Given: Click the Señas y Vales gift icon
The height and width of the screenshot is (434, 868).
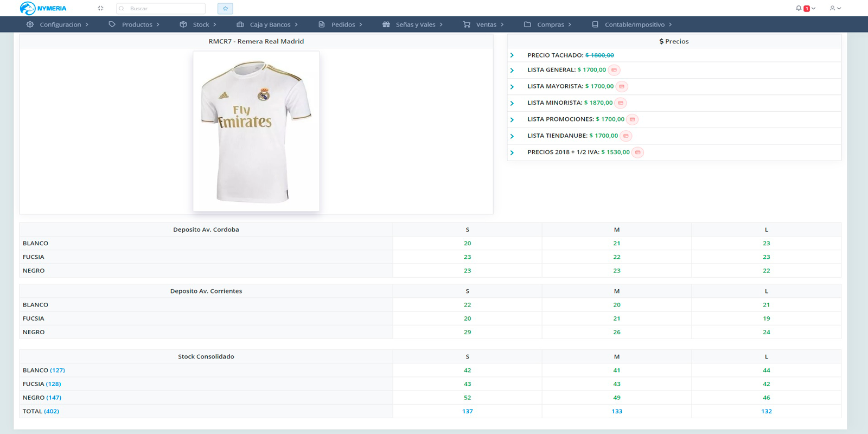Looking at the screenshot, I should point(386,24).
